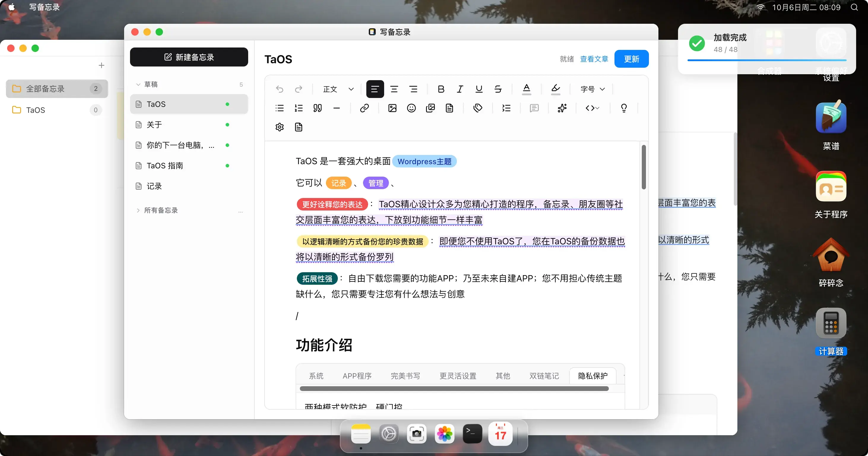Image resolution: width=868 pixels, height=456 pixels.
Task: Open the APP程序 tab
Action: tap(357, 376)
